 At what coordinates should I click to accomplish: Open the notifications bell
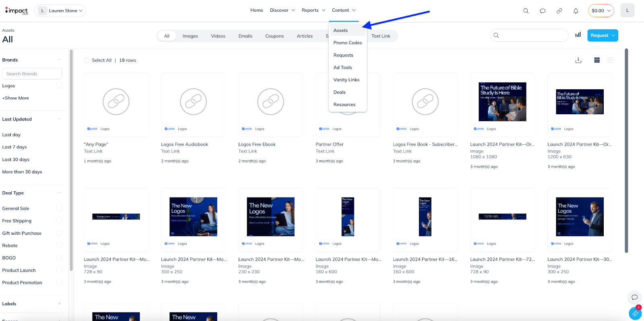pyautogui.click(x=576, y=11)
